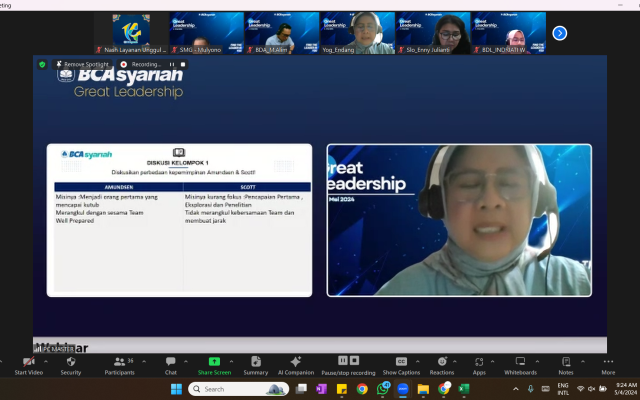
Task: Pause recording from the top recording indicator
Action: pyautogui.click(x=172, y=64)
